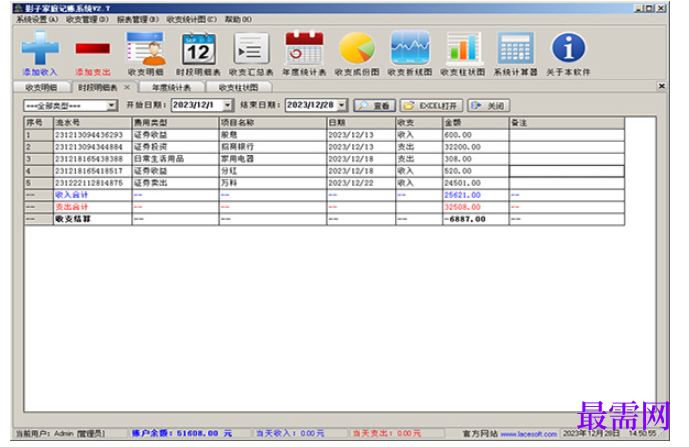This screenshot has width=689, height=447.
Task: Click the 流水号 column header
Action: pyautogui.click(x=92, y=123)
